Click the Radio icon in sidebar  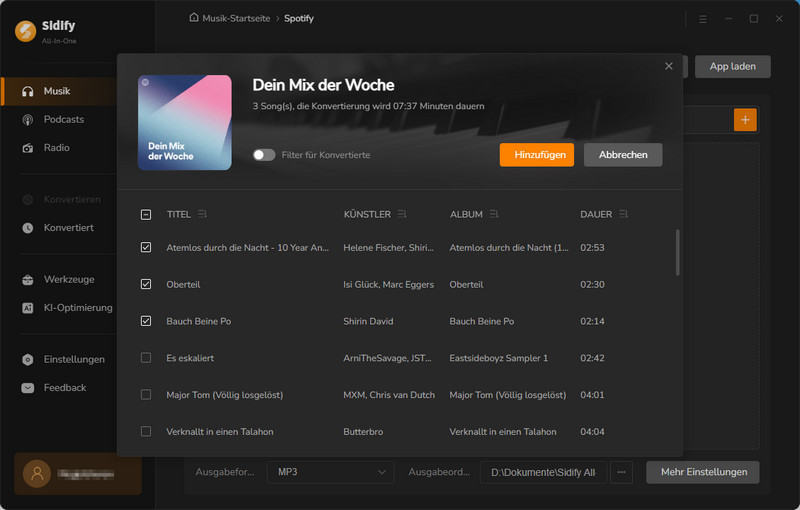(28, 148)
